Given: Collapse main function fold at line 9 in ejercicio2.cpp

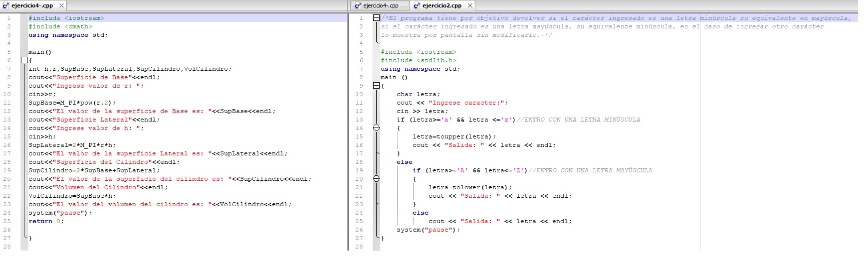Looking at the screenshot, I should coord(376,86).
